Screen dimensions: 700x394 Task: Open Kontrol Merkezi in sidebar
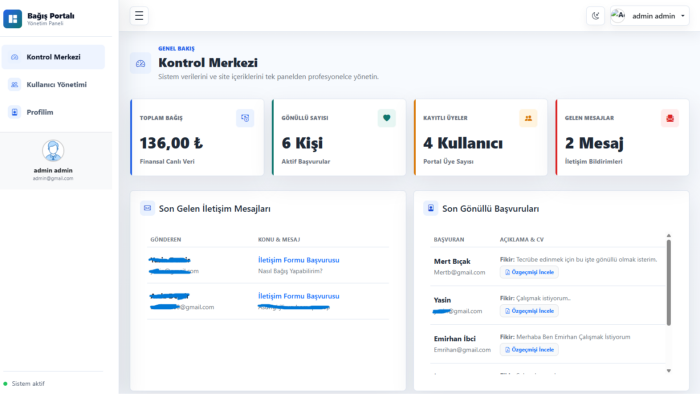53,57
